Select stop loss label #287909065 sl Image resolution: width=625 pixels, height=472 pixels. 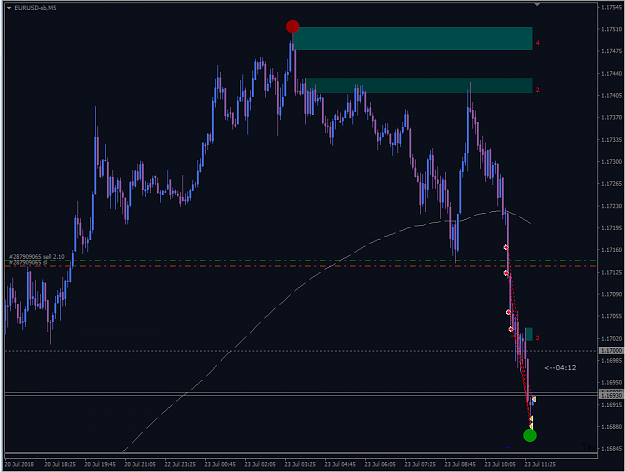(28, 263)
